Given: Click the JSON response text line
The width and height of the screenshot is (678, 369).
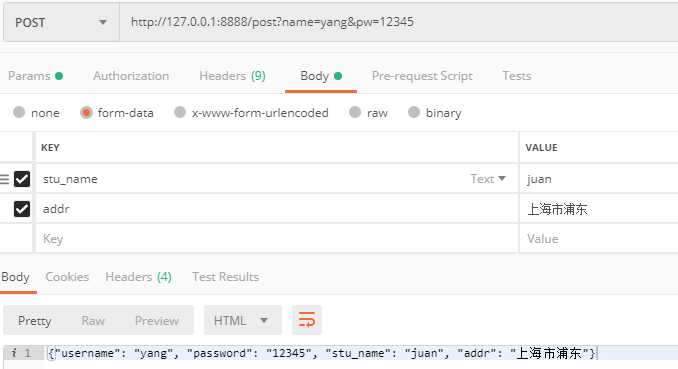Looking at the screenshot, I should pyautogui.click(x=322, y=353).
